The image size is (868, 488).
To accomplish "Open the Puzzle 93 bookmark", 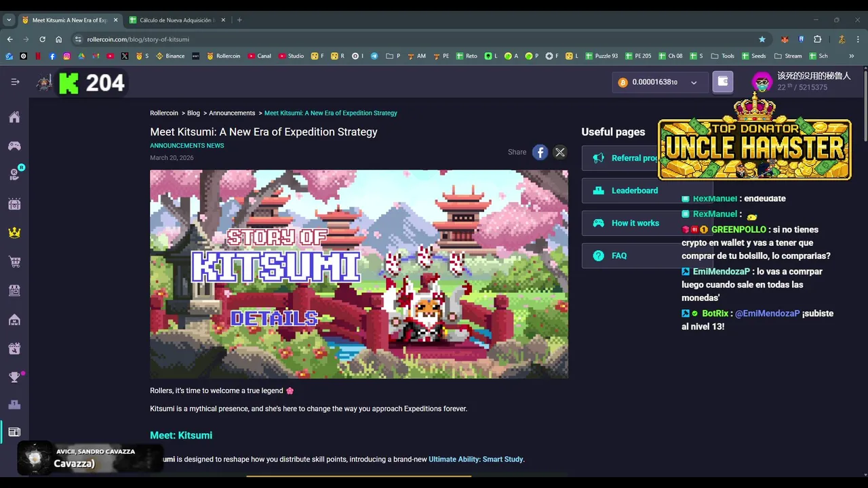I will point(601,56).
